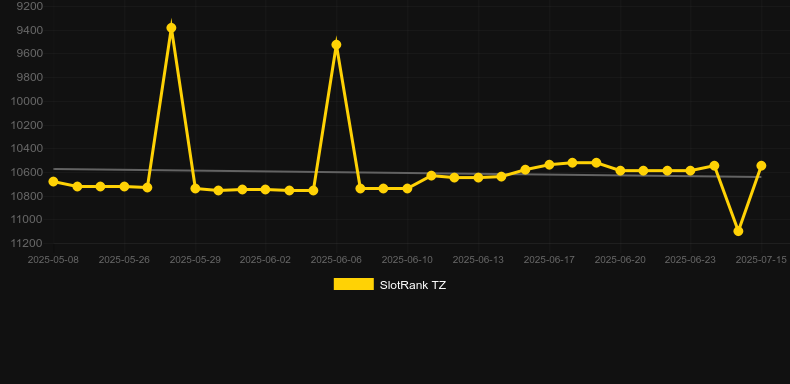790x384 pixels.
Task: Click the 10600 y-axis value
Action: (x=27, y=172)
